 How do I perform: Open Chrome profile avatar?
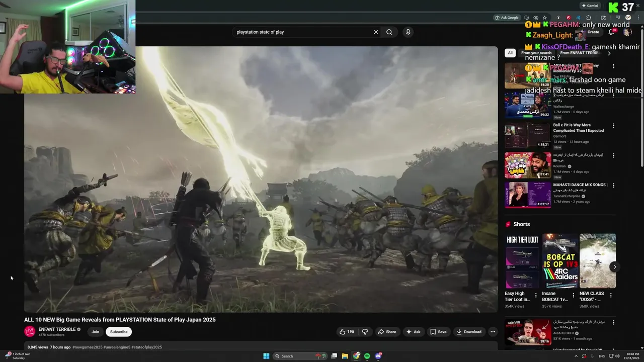tap(628, 18)
